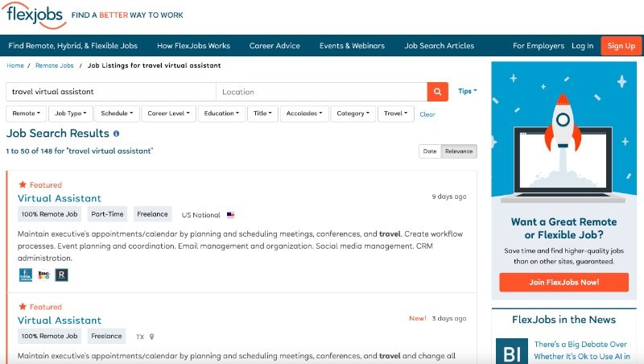Click the info icon beside Job Search Results

click(116, 134)
